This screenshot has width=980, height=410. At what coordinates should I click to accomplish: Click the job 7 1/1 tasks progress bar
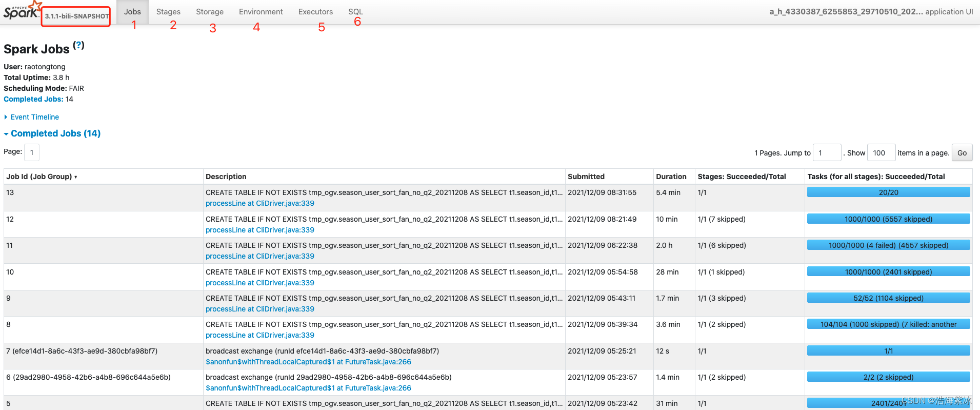[888, 351]
